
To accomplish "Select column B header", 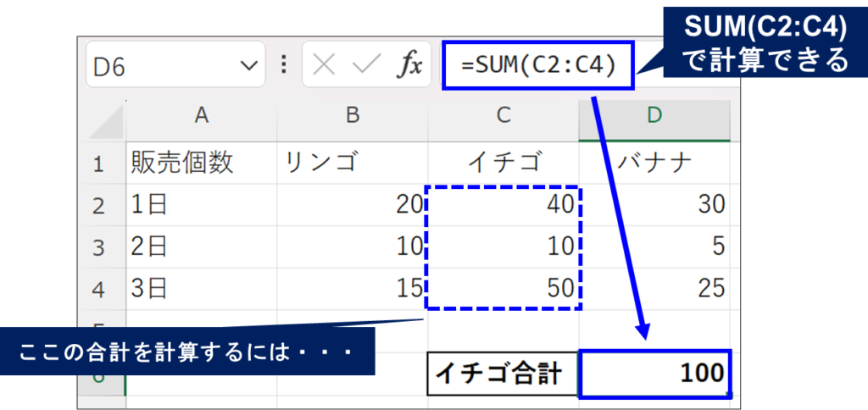I will coord(352,118).
